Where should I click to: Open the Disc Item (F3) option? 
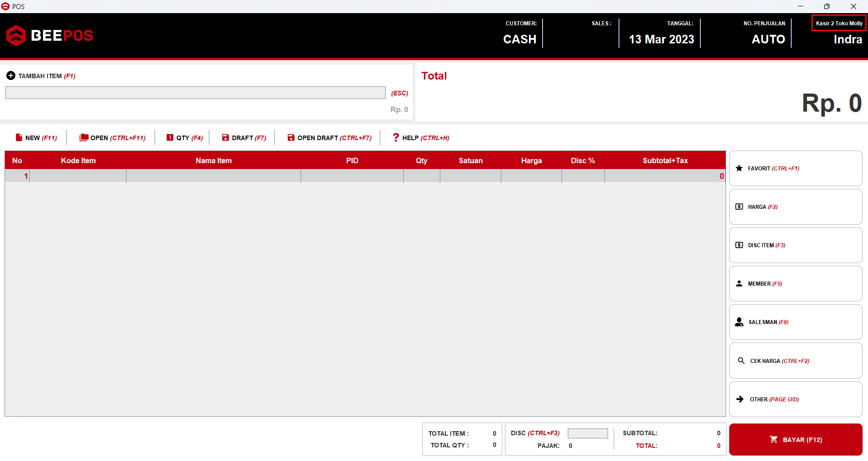(795, 245)
